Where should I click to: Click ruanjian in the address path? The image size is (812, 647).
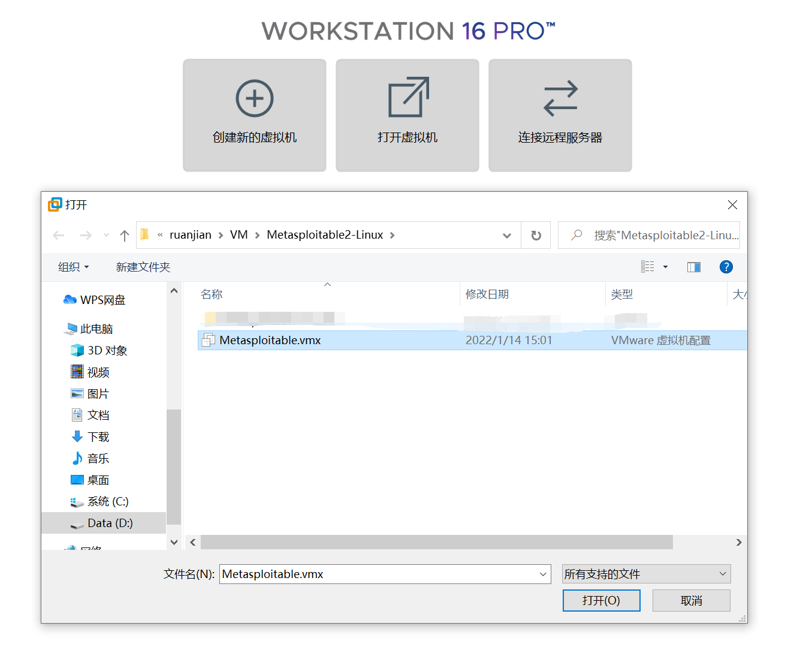tap(191, 235)
